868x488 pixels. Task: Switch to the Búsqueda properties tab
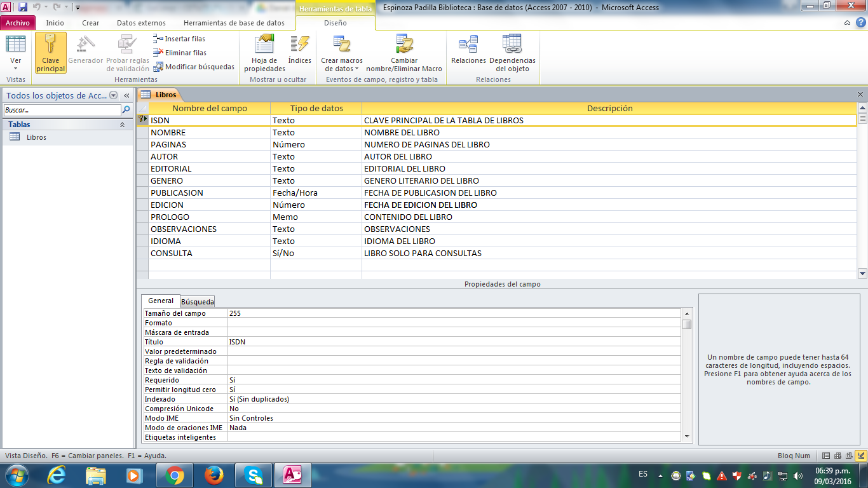[x=198, y=301]
